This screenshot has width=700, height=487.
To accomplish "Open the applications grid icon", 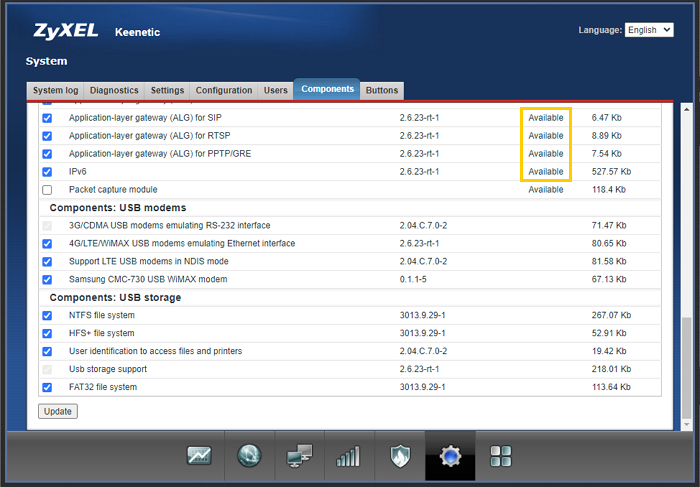I will (x=501, y=457).
